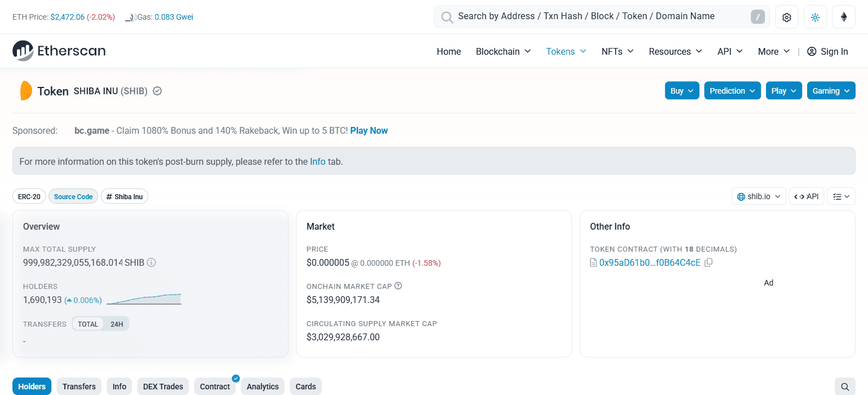Click the Etherscan logo

point(59,51)
